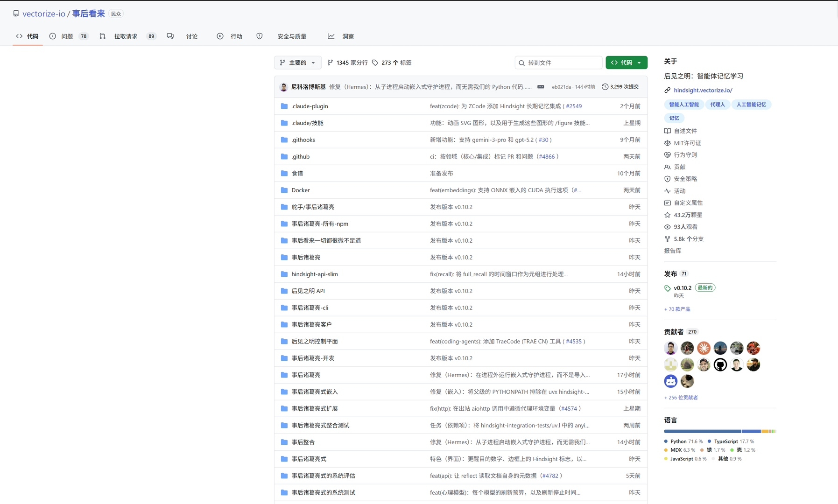Show the + 70 more releases link
The height and width of the screenshot is (504, 838).
(x=677, y=309)
